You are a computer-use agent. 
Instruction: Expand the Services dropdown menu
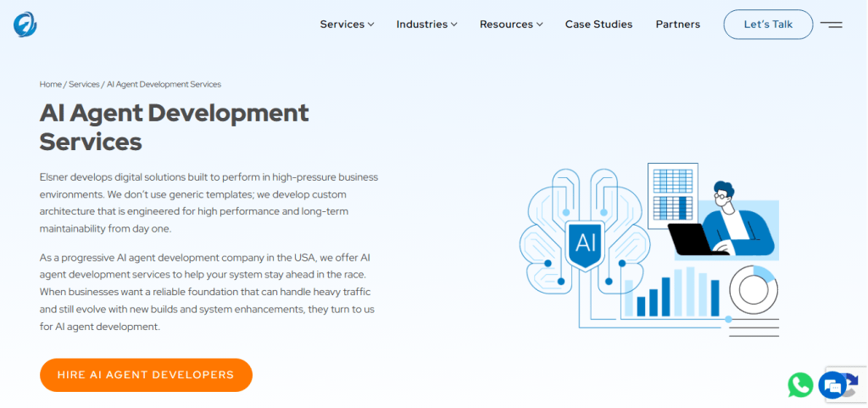(x=347, y=25)
